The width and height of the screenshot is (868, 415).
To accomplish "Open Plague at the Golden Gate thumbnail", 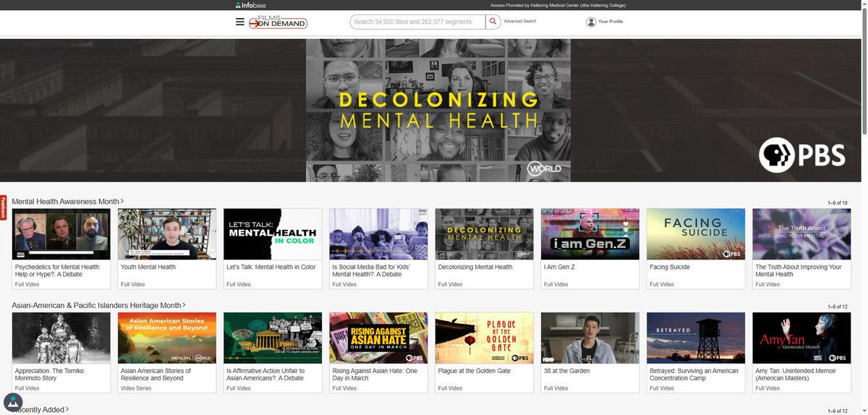I will pos(484,338).
